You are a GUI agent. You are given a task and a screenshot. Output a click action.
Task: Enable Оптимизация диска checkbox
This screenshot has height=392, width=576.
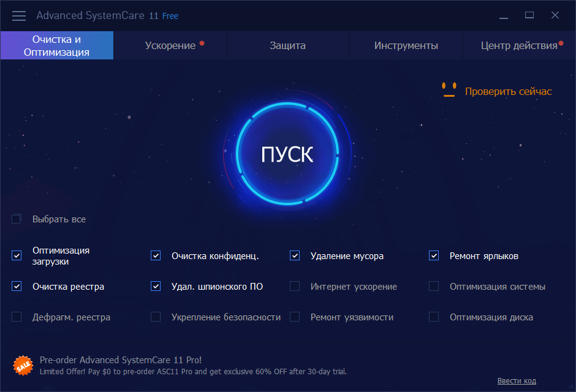(434, 317)
